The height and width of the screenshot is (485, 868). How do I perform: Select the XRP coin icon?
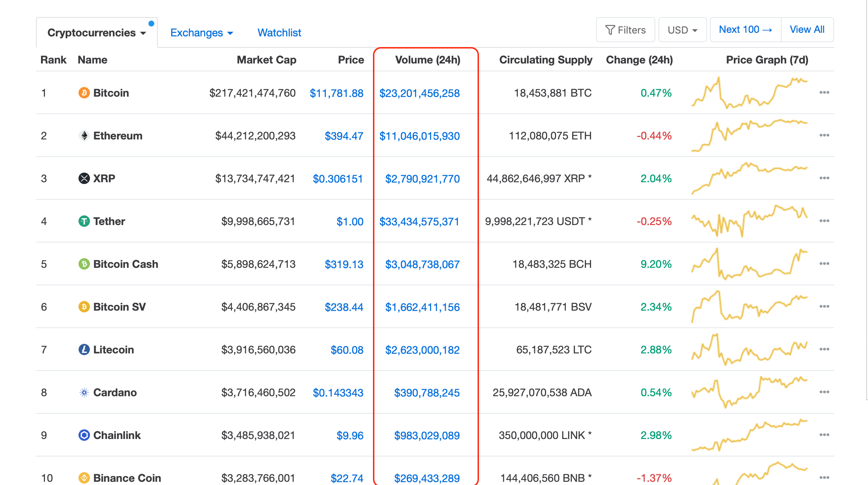(84, 178)
